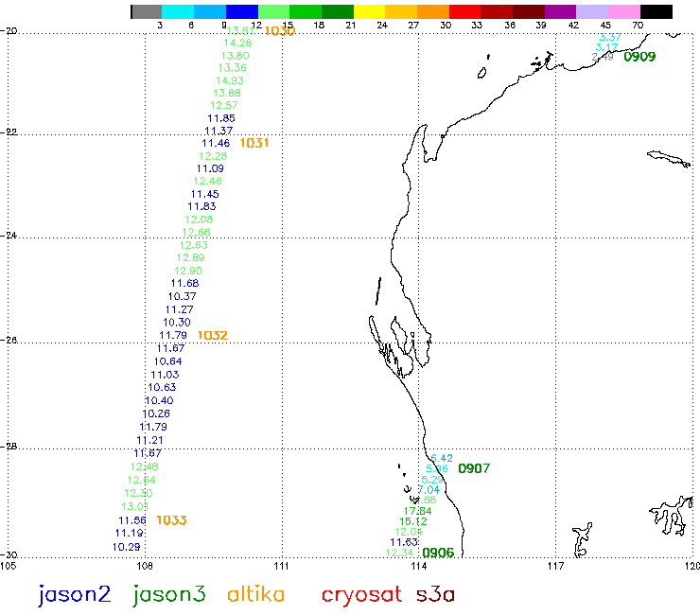Click the lavender colorbar segment
The image size is (700, 615).
[592, 11]
